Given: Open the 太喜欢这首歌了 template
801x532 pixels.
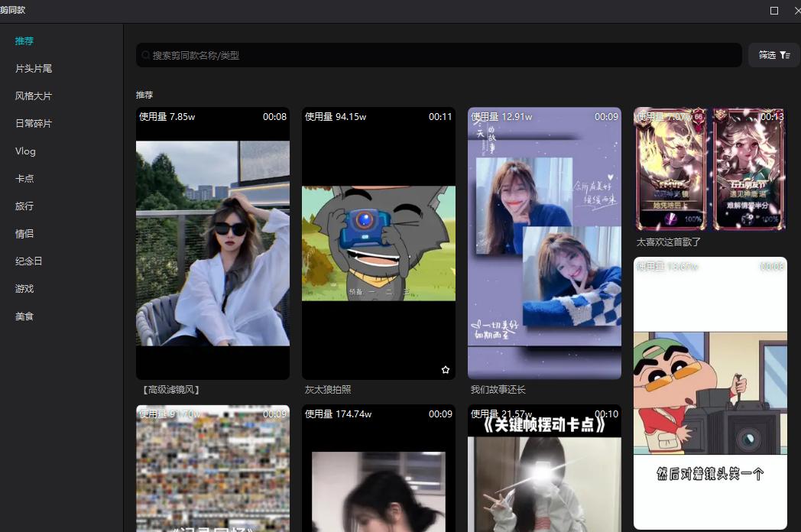Looking at the screenshot, I should (709, 168).
